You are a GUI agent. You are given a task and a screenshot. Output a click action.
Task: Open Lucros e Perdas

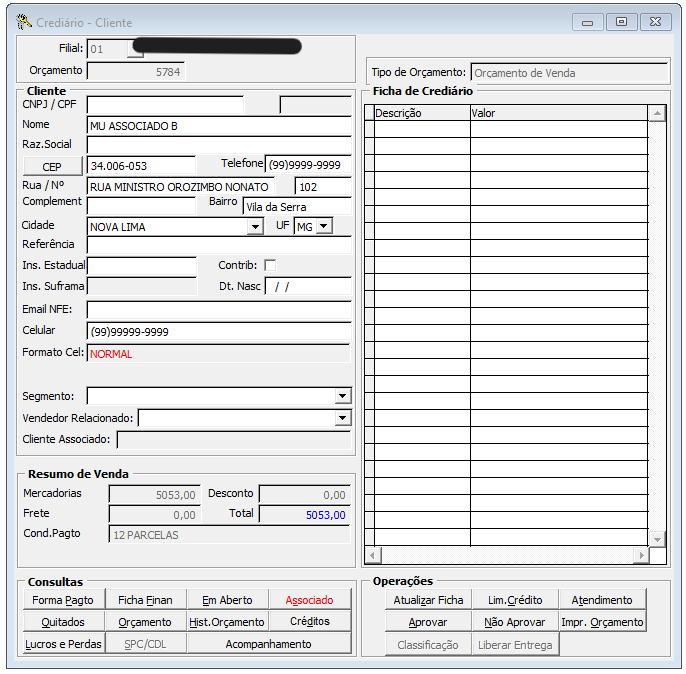click(63, 644)
